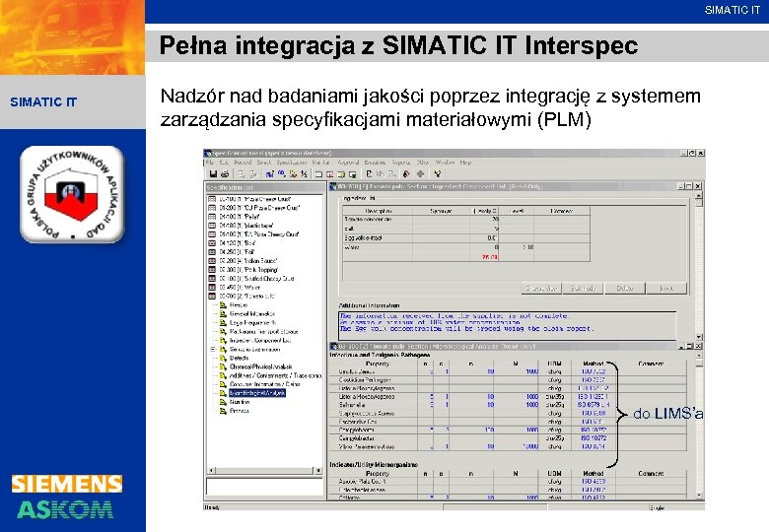Select 'Packaging Transport Storage' tree node
Screen dimensions: 769x532
264,332
